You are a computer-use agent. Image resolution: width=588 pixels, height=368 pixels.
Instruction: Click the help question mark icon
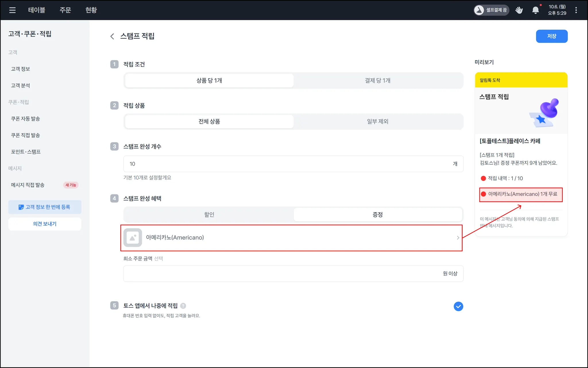(183, 306)
